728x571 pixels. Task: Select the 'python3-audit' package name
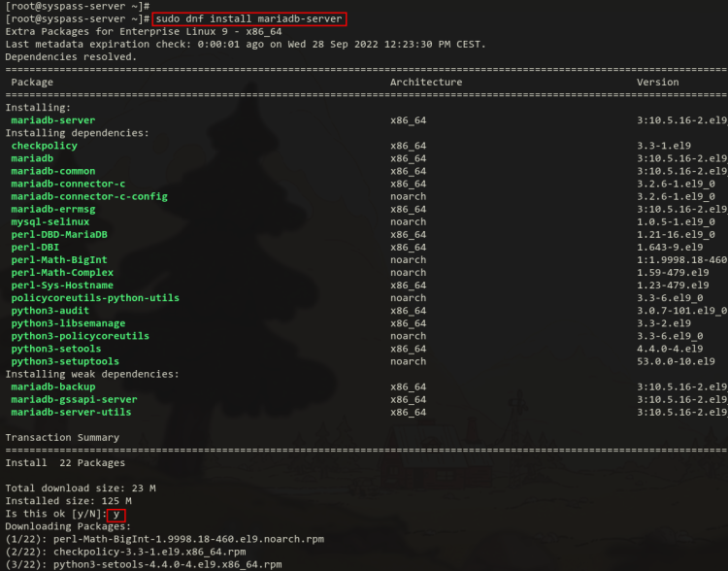coord(50,311)
